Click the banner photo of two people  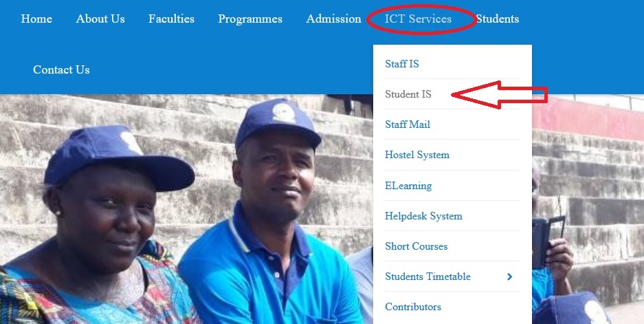click(x=186, y=209)
